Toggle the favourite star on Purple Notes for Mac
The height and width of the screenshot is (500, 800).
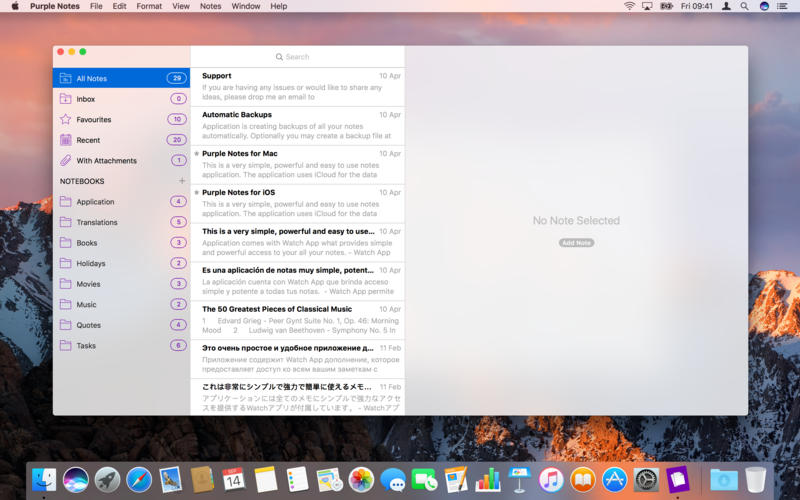[196, 154]
